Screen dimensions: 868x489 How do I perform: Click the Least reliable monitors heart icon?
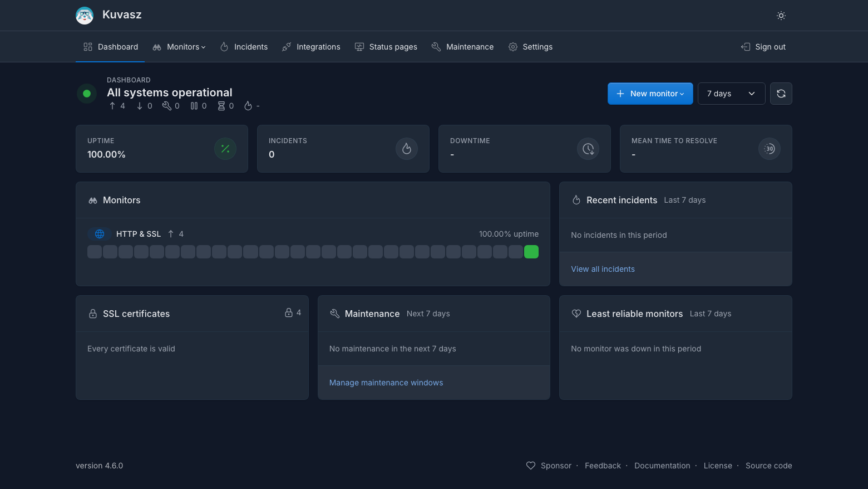click(576, 314)
